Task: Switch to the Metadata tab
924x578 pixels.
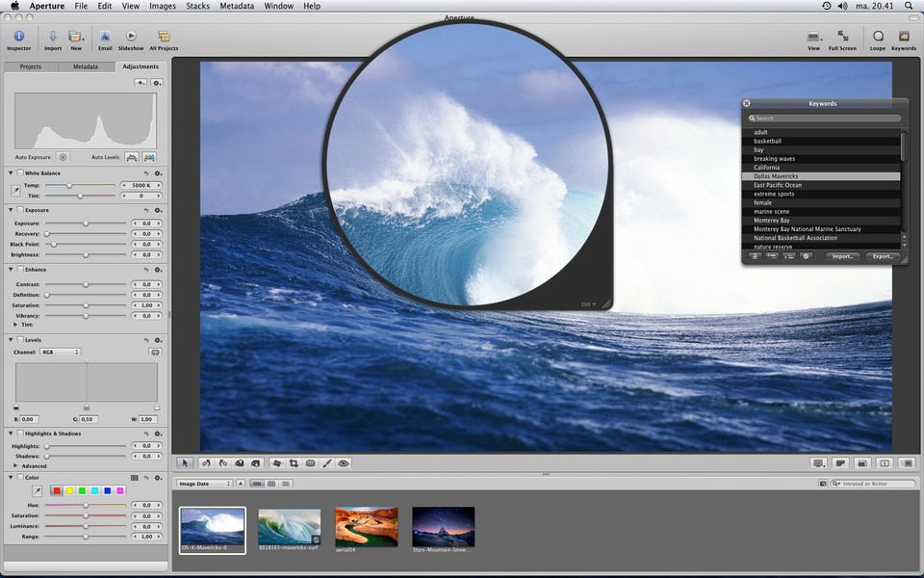Action: pos(86,67)
